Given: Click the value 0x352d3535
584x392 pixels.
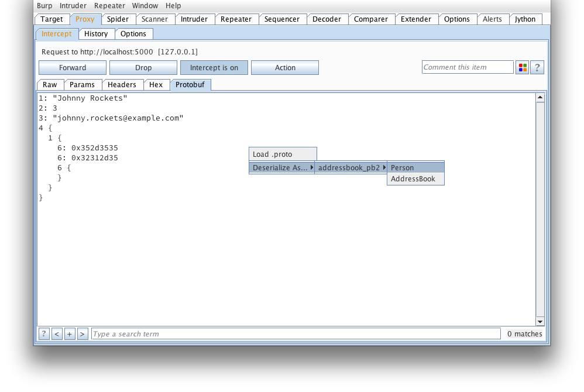Looking at the screenshot, I should [95, 148].
